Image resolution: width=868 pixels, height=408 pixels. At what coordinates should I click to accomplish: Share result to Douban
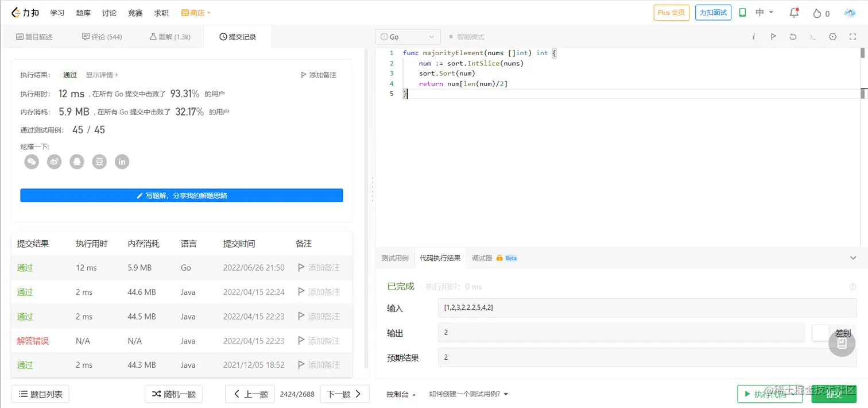click(x=100, y=162)
